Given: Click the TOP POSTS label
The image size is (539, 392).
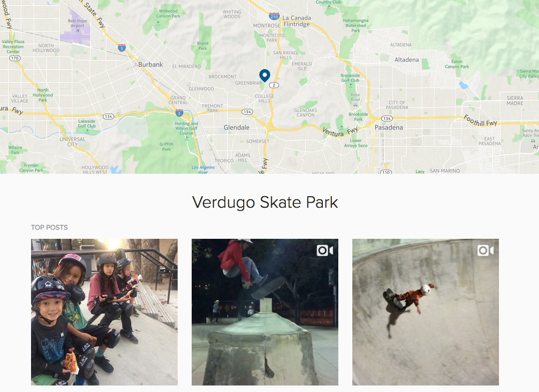Looking at the screenshot, I should (49, 227).
